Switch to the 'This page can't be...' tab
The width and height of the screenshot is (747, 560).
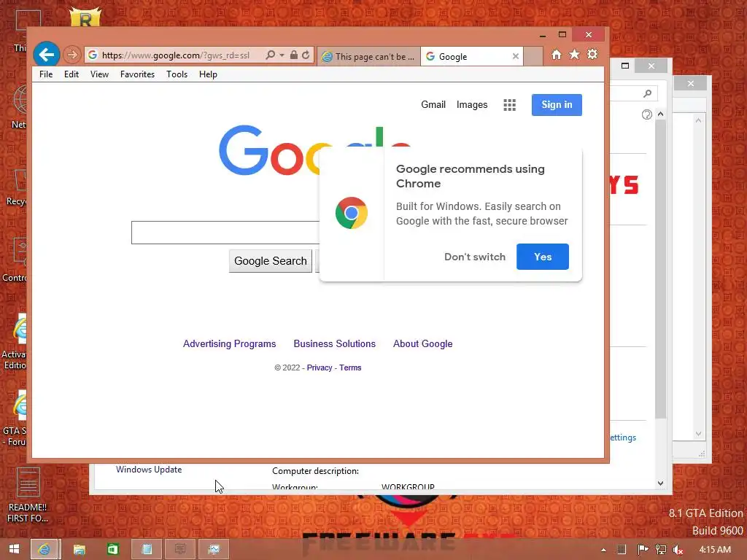point(368,56)
